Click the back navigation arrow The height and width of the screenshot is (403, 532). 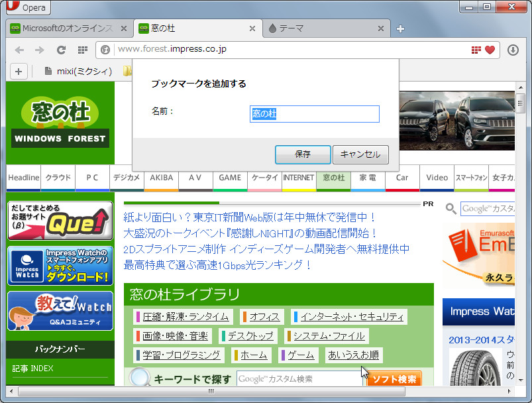coord(20,49)
